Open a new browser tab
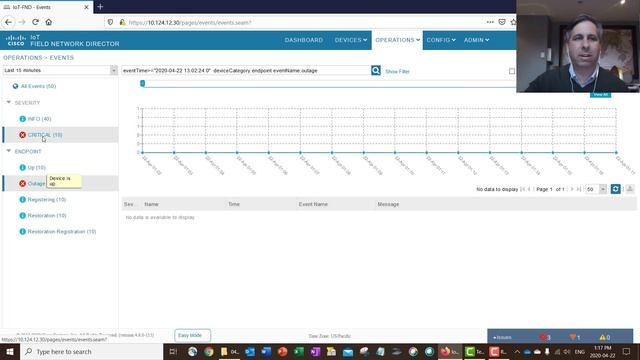 (100, 7)
